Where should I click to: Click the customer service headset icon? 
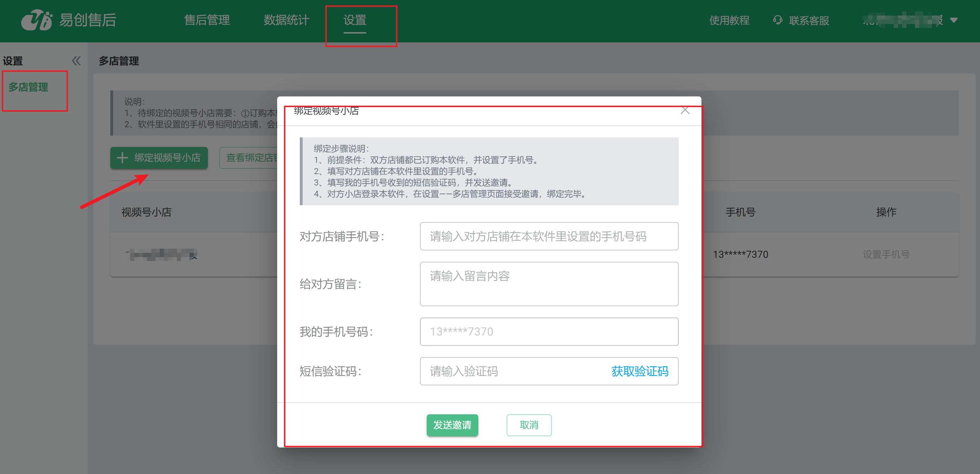(778, 20)
